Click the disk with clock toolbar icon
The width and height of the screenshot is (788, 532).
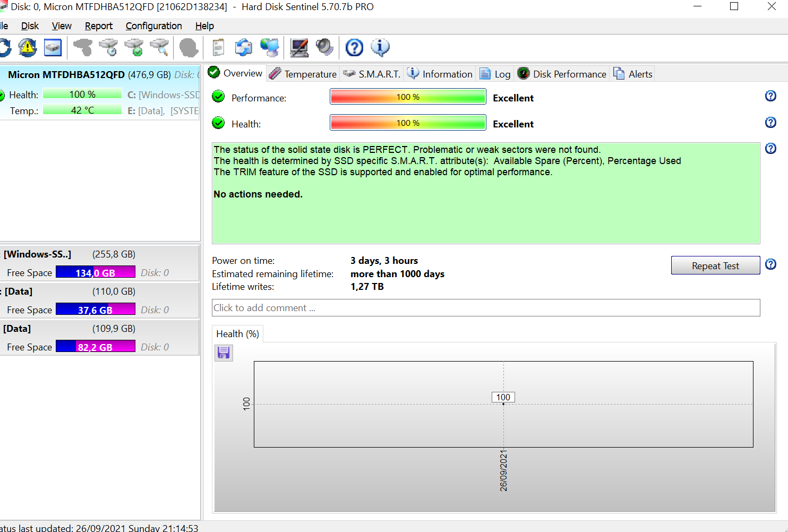click(109, 48)
